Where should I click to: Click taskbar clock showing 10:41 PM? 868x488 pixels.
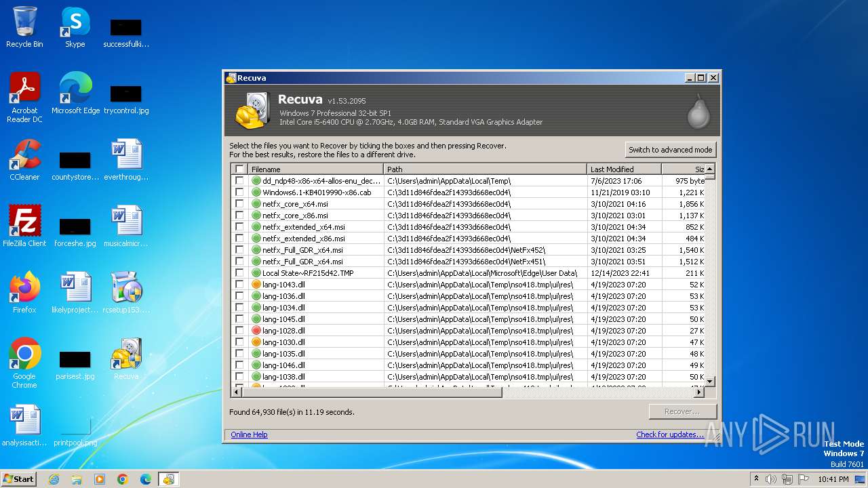coord(833,479)
